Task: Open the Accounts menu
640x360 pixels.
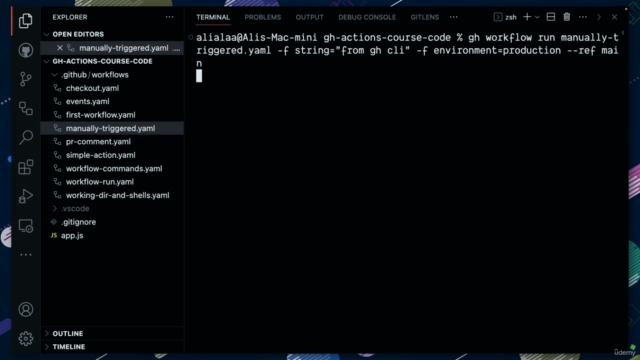Action: click(25, 309)
